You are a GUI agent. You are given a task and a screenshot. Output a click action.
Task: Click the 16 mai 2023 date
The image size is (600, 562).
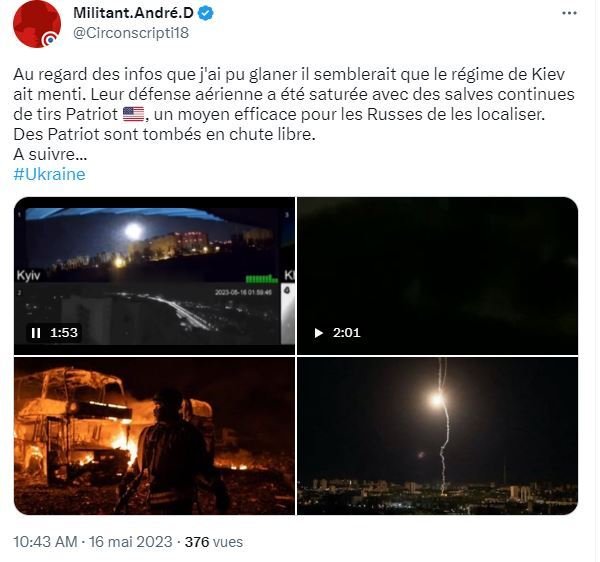pos(139,542)
